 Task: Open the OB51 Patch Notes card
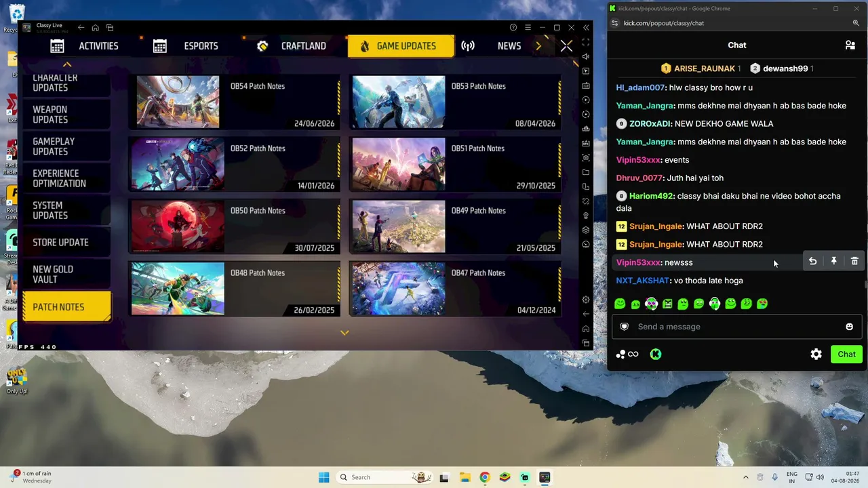(456, 164)
